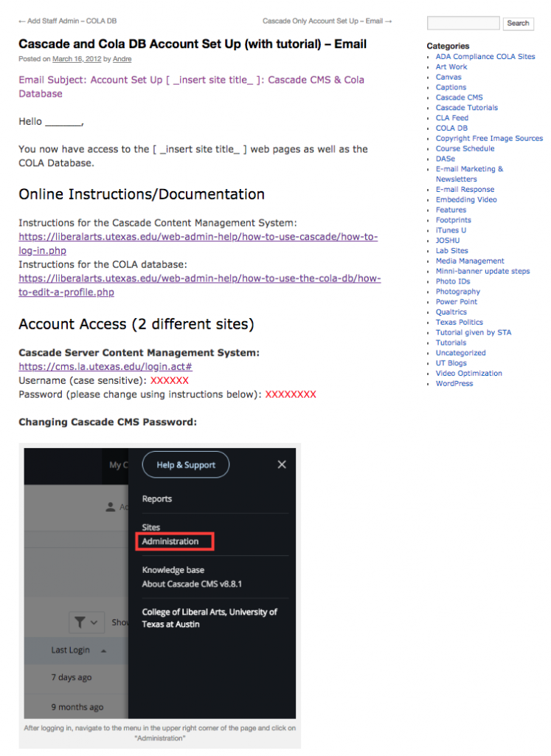
Task: Open Video Optimization category
Action: [468, 373]
